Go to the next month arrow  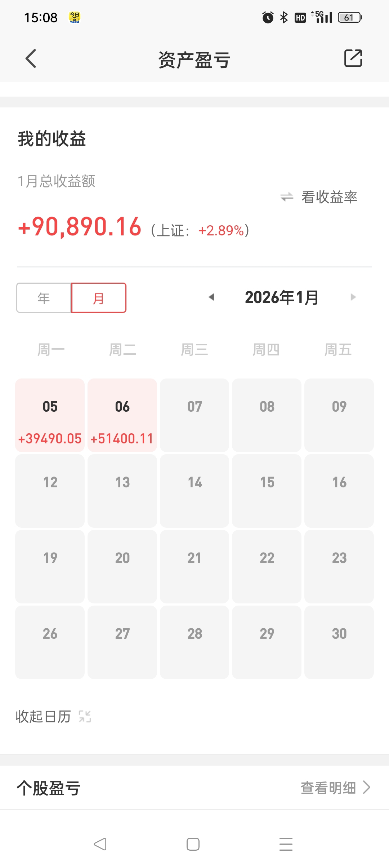pos(353,297)
